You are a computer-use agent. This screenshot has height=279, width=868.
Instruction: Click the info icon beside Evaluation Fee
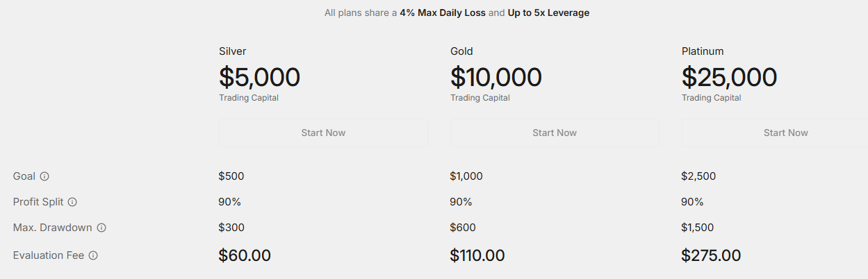coord(93,255)
